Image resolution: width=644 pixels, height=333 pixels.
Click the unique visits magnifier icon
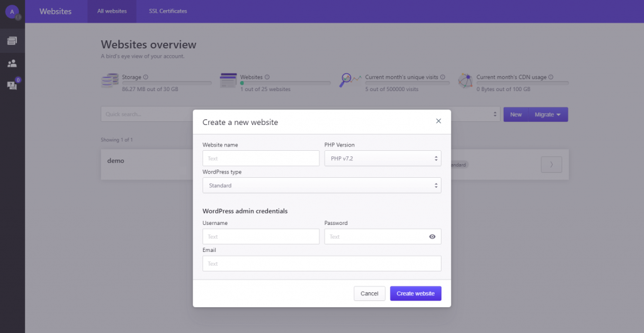point(350,80)
